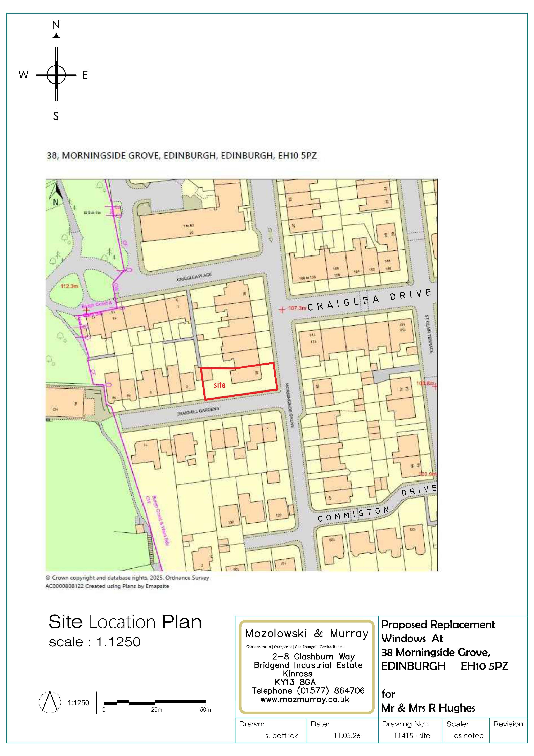Image resolution: width=534 pixels, height=756 pixels.
Task: Click the 'Drawing No.:' field label
Action: (405, 724)
